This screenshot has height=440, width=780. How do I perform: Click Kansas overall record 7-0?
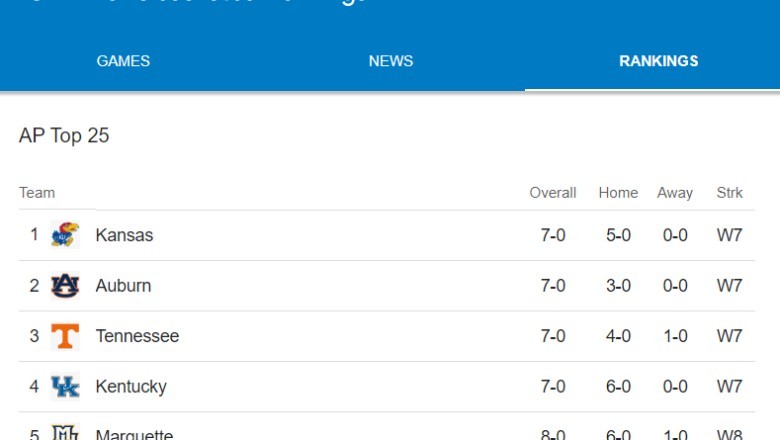click(553, 235)
